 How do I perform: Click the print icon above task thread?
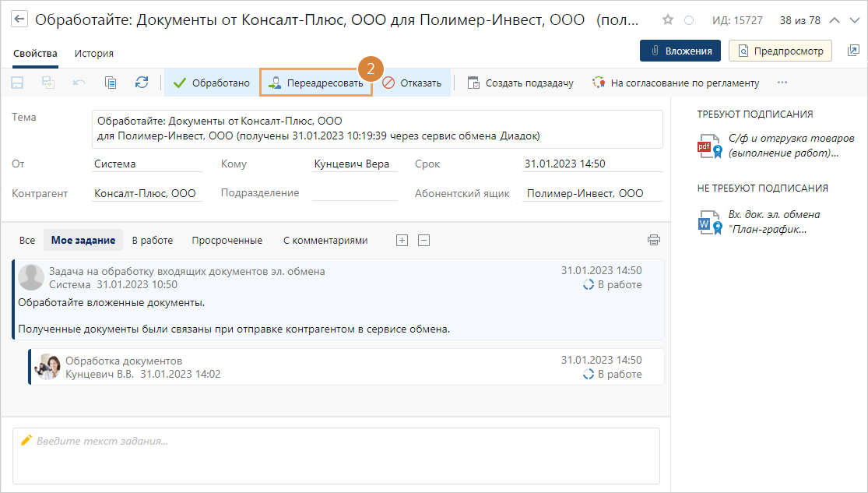click(x=654, y=240)
